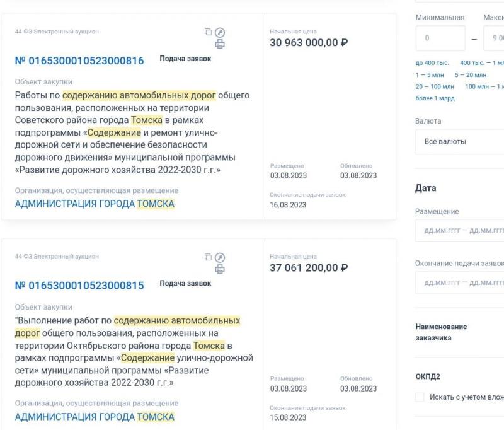The image size is (504, 430).
Task: Click the print icon of purchase 0165300010523000816
Action: pyautogui.click(x=220, y=44)
